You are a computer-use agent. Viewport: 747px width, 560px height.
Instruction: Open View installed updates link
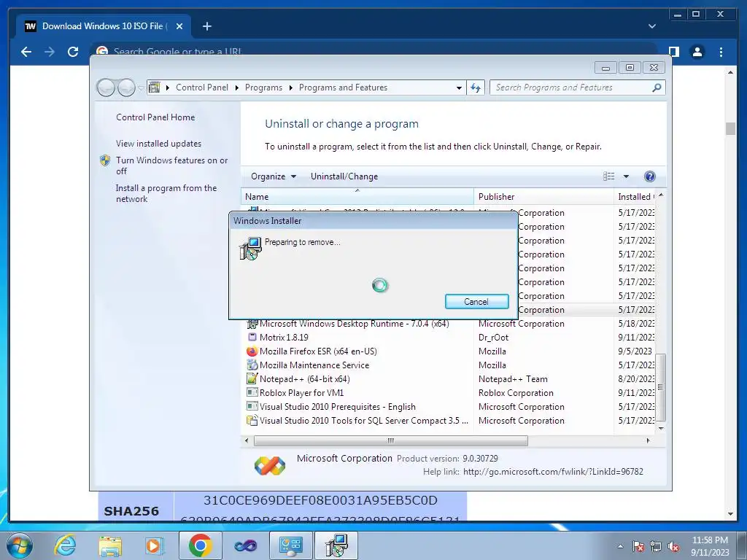[x=158, y=144]
